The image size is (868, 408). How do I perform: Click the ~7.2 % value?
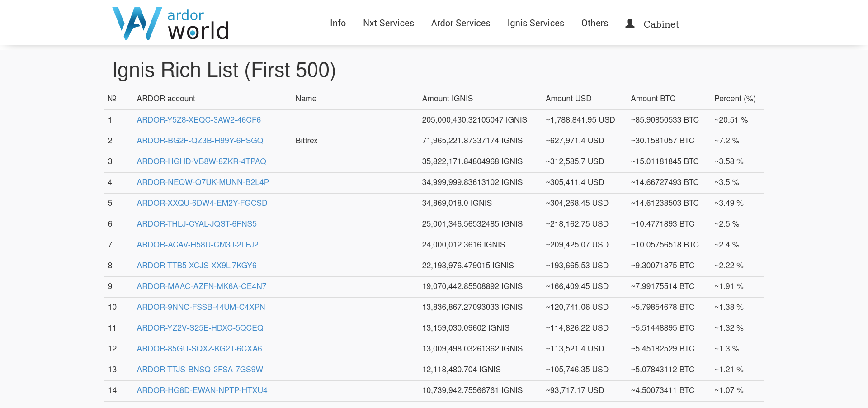pos(726,141)
